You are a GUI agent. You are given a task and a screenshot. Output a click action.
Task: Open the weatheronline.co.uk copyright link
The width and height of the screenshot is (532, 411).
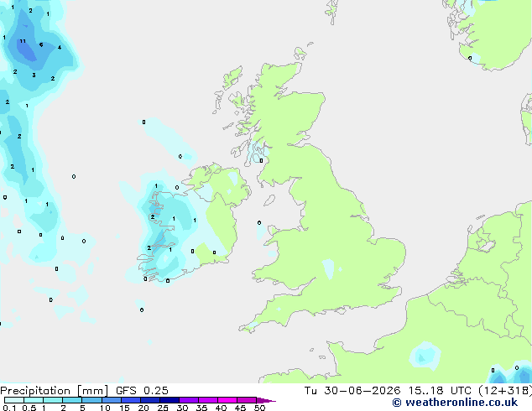[455, 403]
